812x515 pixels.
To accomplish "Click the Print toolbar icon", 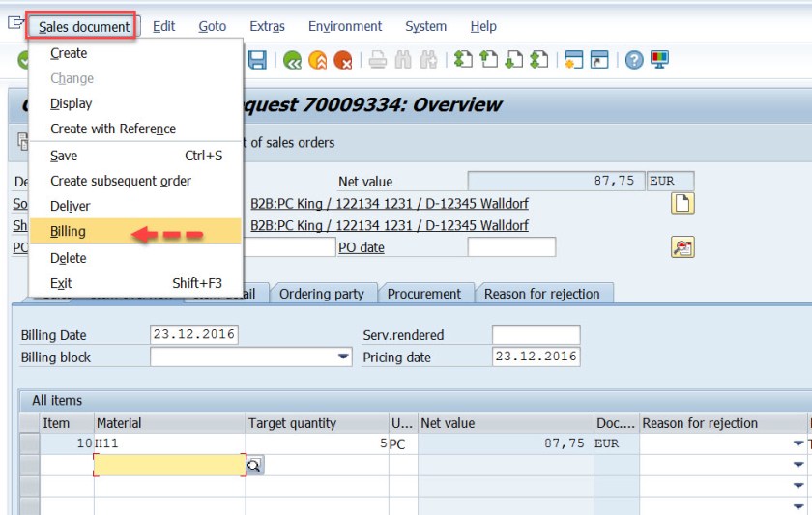I will 378,60.
